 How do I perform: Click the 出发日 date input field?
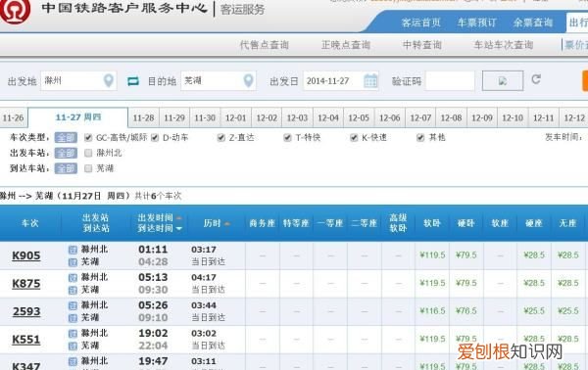pyautogui.click(x=340, y=81)
